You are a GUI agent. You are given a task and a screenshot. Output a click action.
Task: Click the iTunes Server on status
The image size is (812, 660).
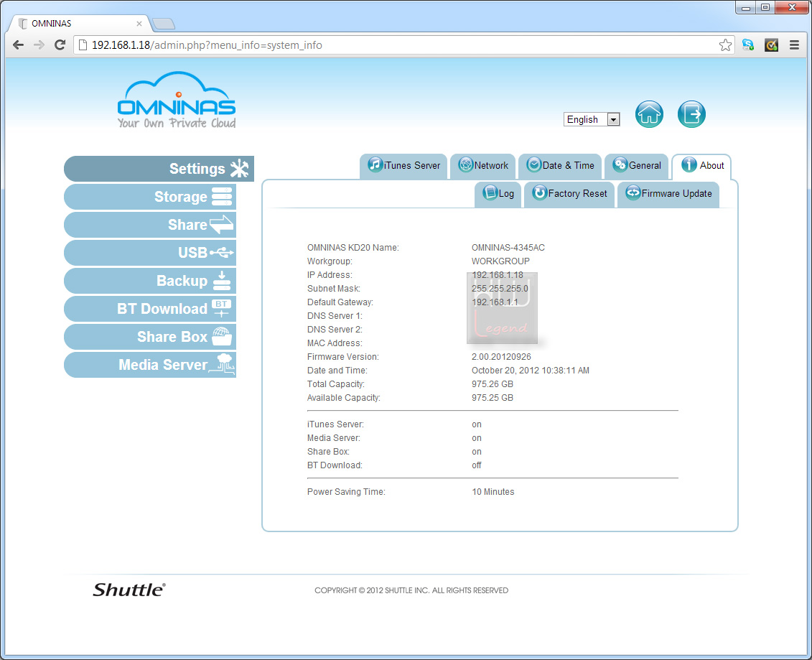coord(477,424)
